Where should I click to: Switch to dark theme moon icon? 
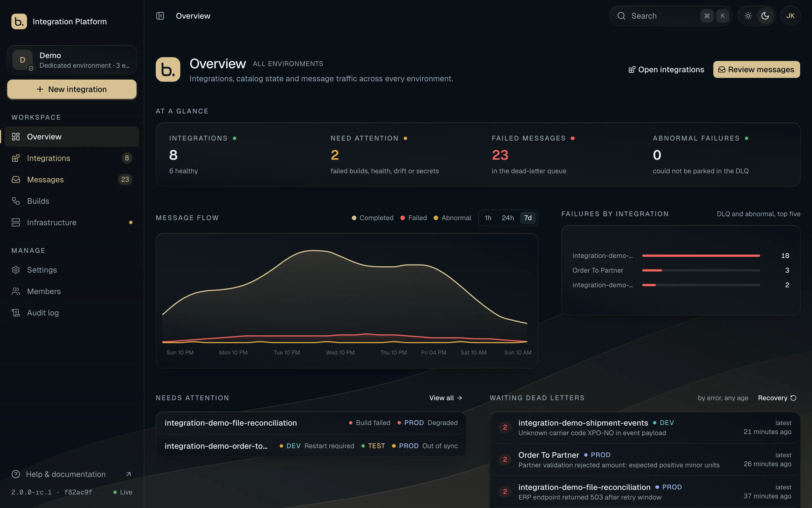point(765,16)
